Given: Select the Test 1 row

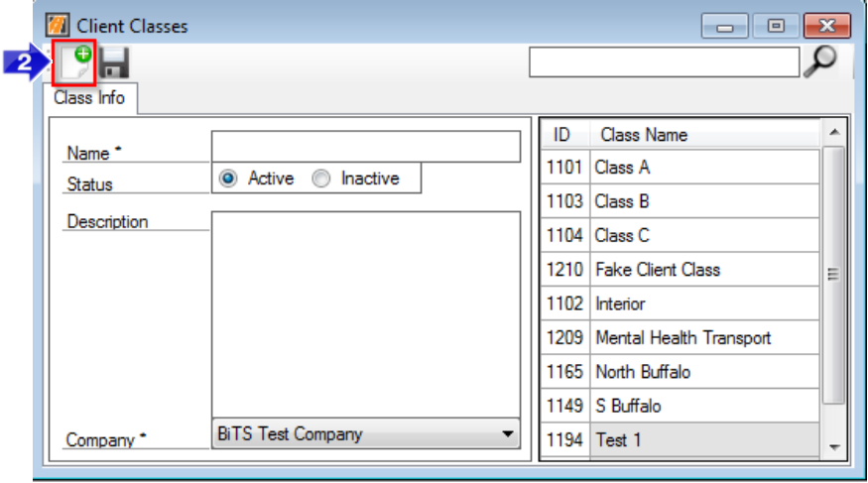Looking at the screenshot, I should pyautogui.click(x=681, y=440).
